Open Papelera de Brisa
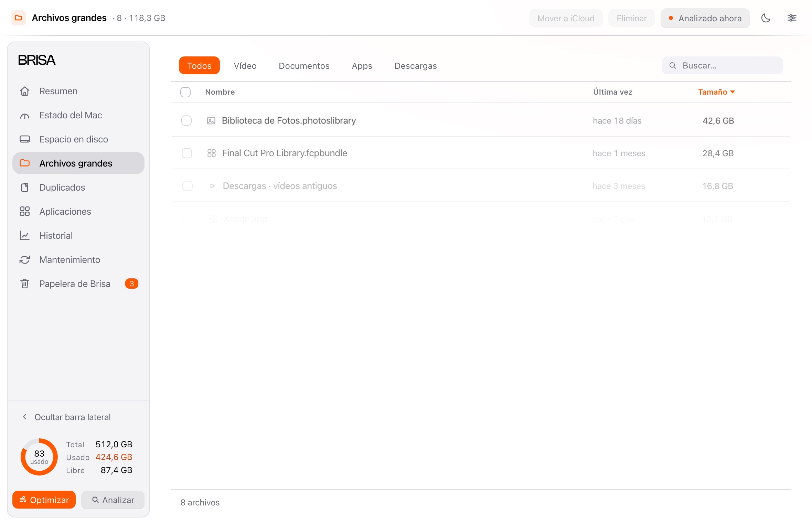The width and height of the screenshot is (812, 523). tap(78, 284)
